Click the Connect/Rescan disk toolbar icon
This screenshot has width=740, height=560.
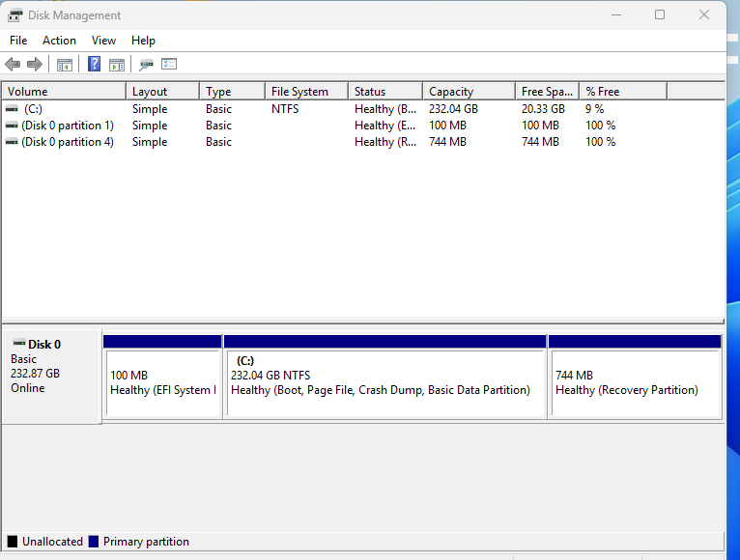pyautogui.click(x=146, y=65)
